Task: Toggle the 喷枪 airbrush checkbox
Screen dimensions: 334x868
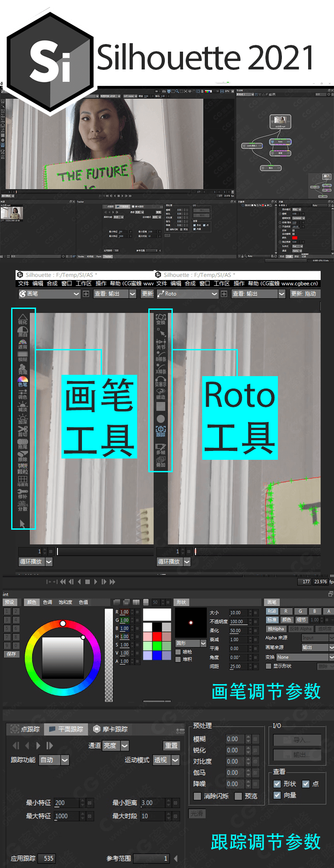Action: [178, 652]
